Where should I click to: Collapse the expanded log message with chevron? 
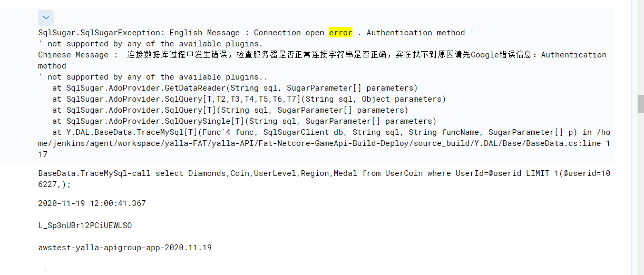tap(46, 18)
